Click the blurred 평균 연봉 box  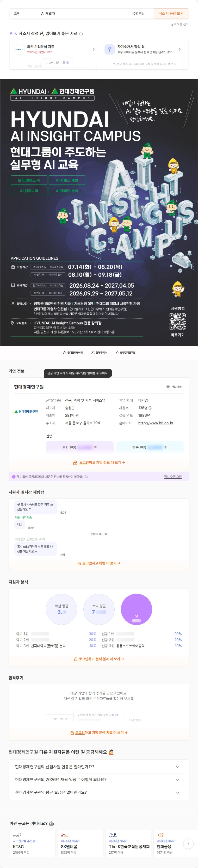(150, 448)
